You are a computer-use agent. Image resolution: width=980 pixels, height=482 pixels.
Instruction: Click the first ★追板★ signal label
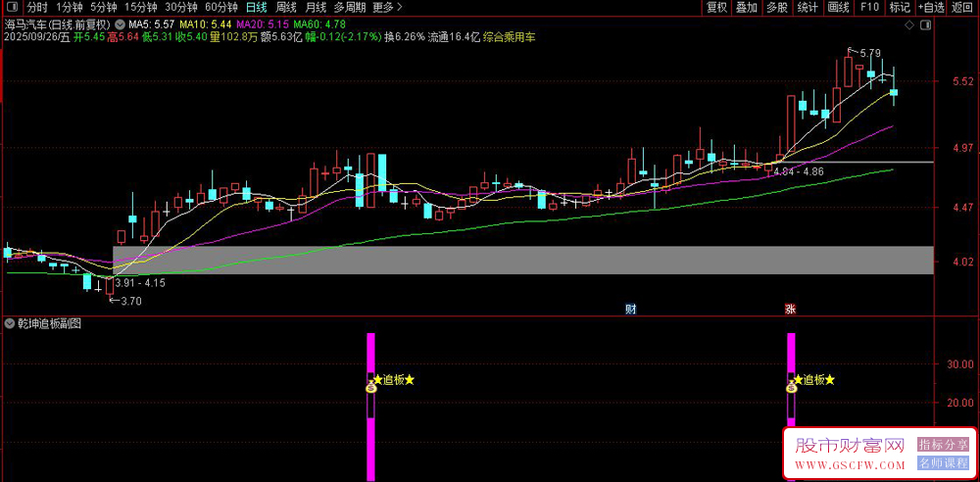(393, 379)
